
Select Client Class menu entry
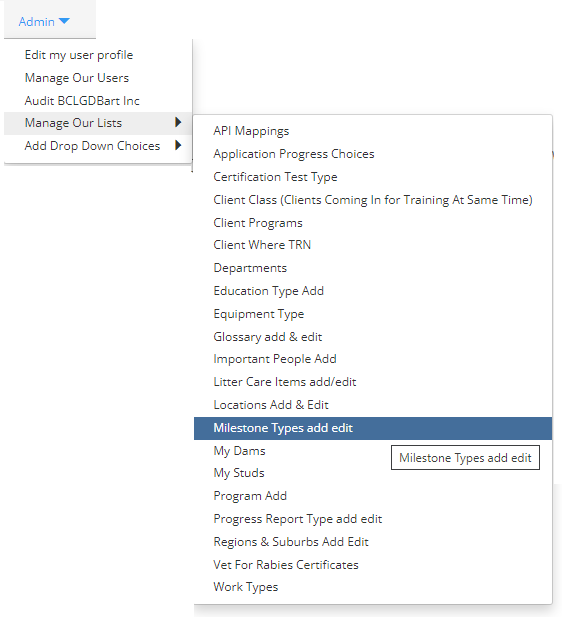click(373, 200)
